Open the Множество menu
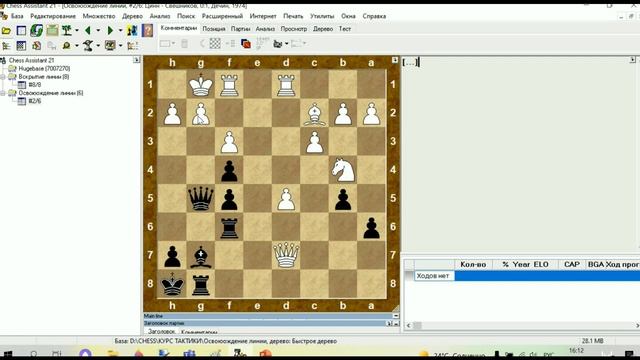The image size is (640, 360). [99, 16]
